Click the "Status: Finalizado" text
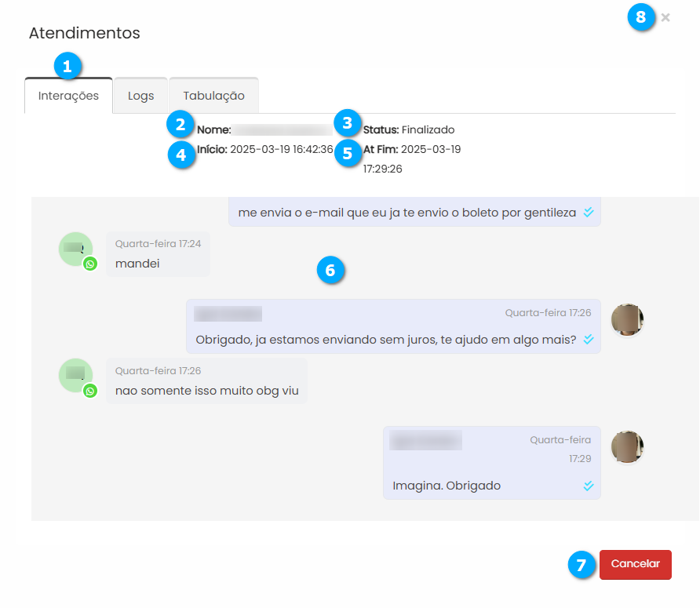The height and width of the screenshot is (608, 700). tap(409, 130)
